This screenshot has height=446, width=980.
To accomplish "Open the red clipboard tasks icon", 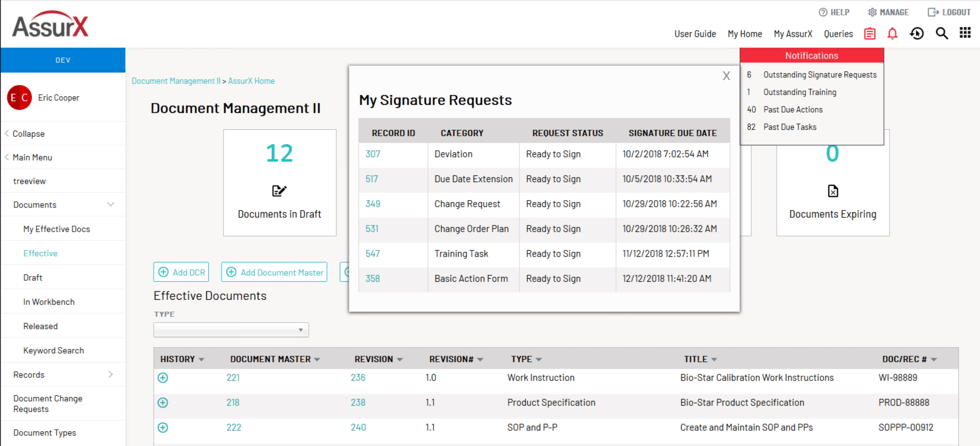I will (870, 34).
